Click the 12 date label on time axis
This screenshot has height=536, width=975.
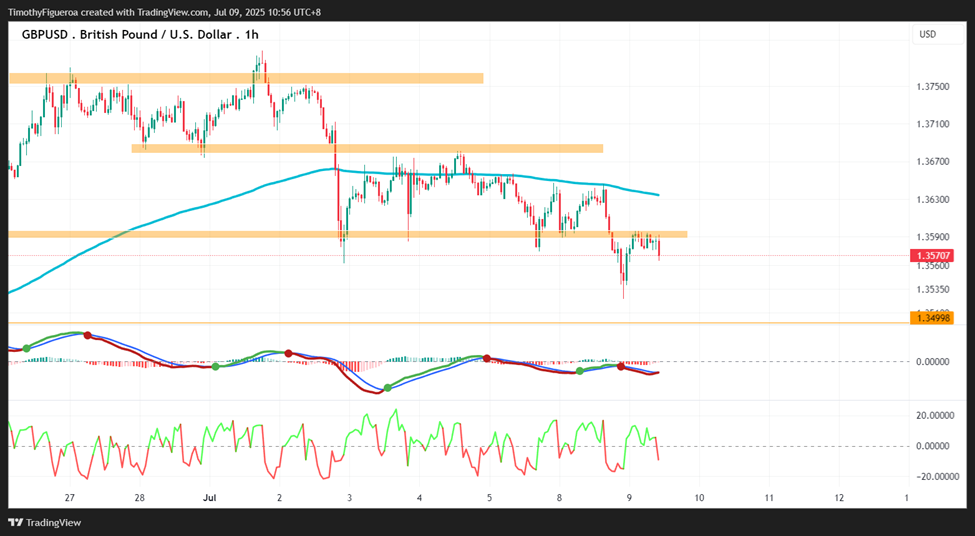839,497
